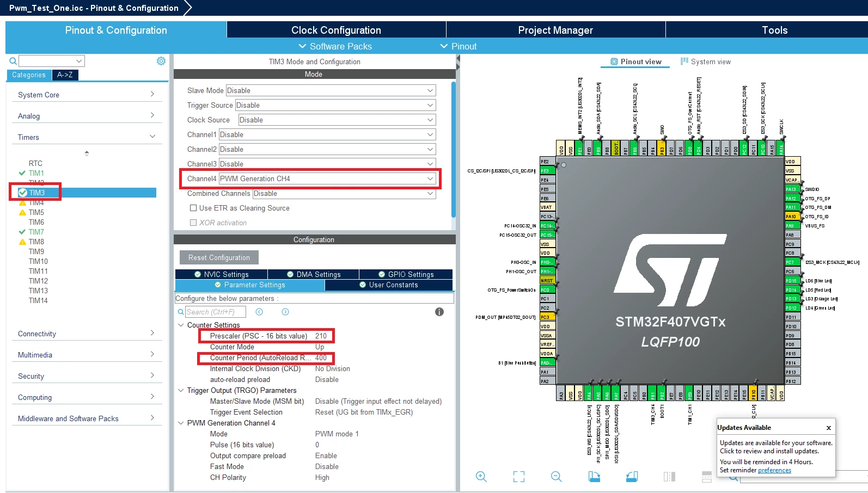This screenshot has height=493, width=868.
Task: Rotate the chip counter-clockwise
Action: [x=632, y=477]
